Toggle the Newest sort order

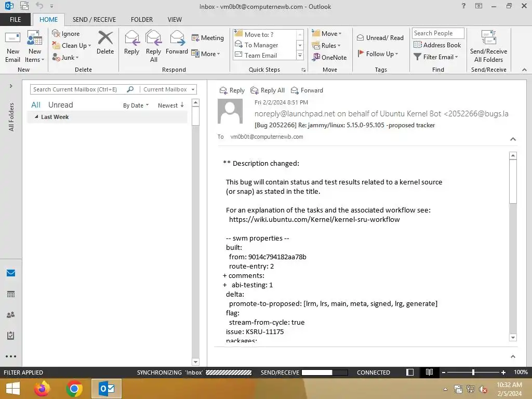[x=170, y=105]
